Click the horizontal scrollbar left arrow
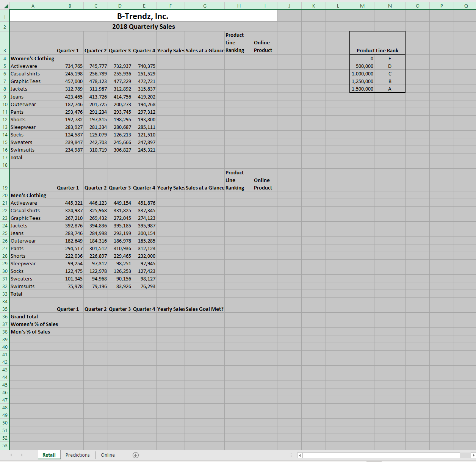The width and height of the screenshot is (476, 462). [299, 455]
